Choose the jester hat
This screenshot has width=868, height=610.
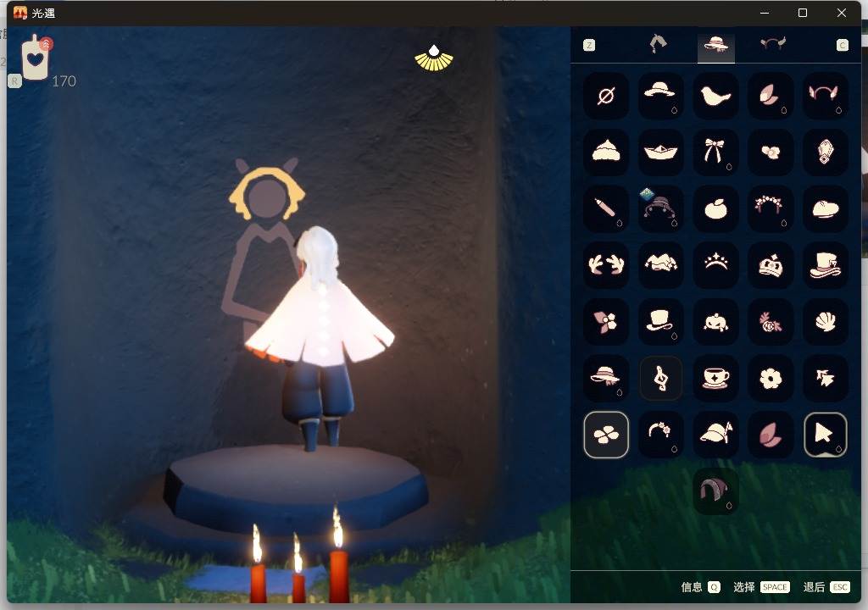pos(660,265)
